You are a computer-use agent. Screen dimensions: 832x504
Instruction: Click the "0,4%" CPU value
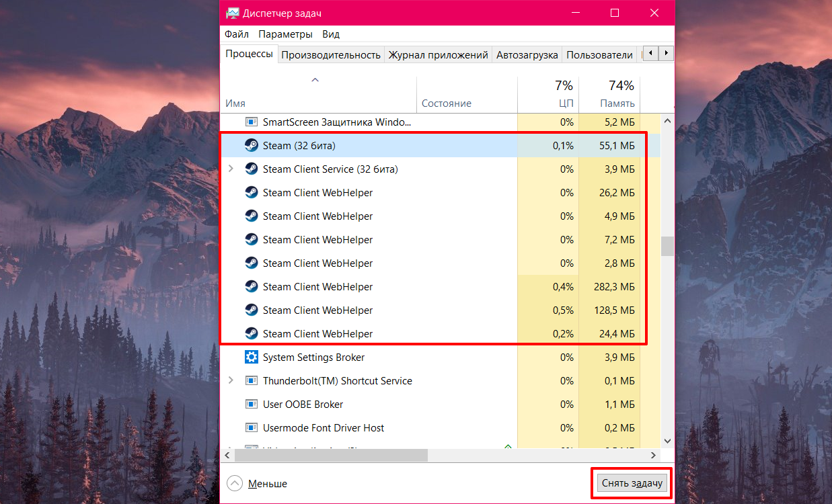point(563,287)
